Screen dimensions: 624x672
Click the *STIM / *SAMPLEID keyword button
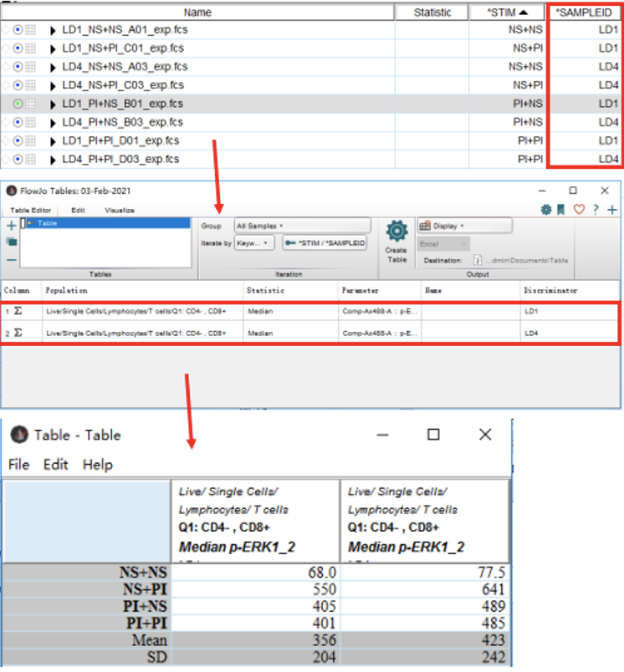point(326,242)
